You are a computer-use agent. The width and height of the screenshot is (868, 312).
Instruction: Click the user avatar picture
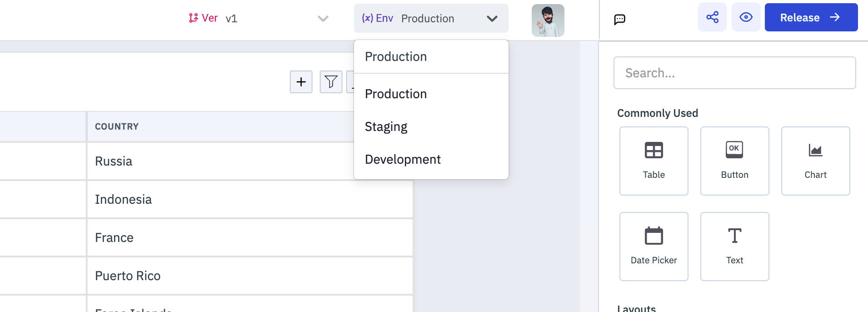[x=548, y=20]
